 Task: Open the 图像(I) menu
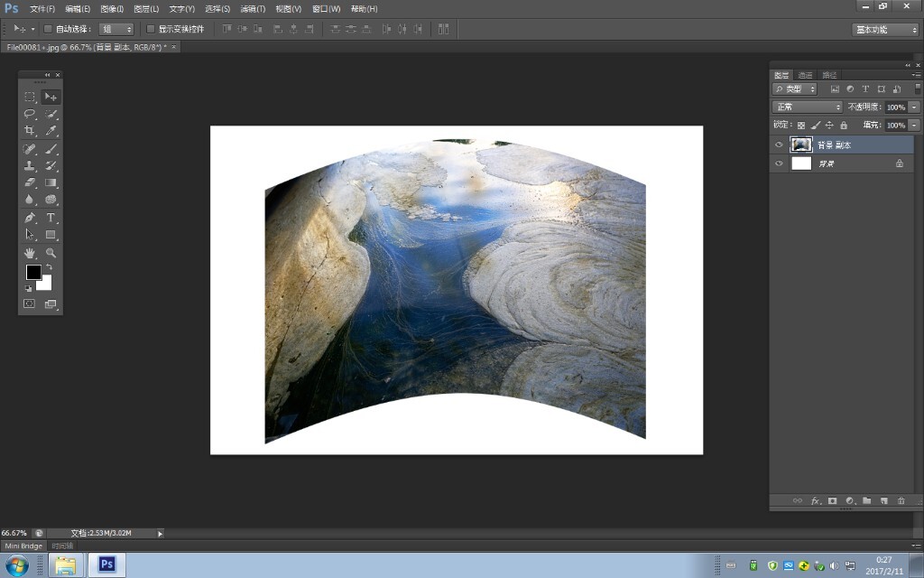tap(112, 9)
